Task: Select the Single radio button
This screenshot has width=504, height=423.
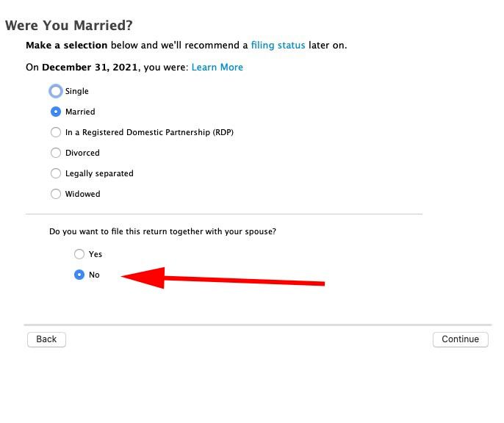Action: (x=56, y=91)
